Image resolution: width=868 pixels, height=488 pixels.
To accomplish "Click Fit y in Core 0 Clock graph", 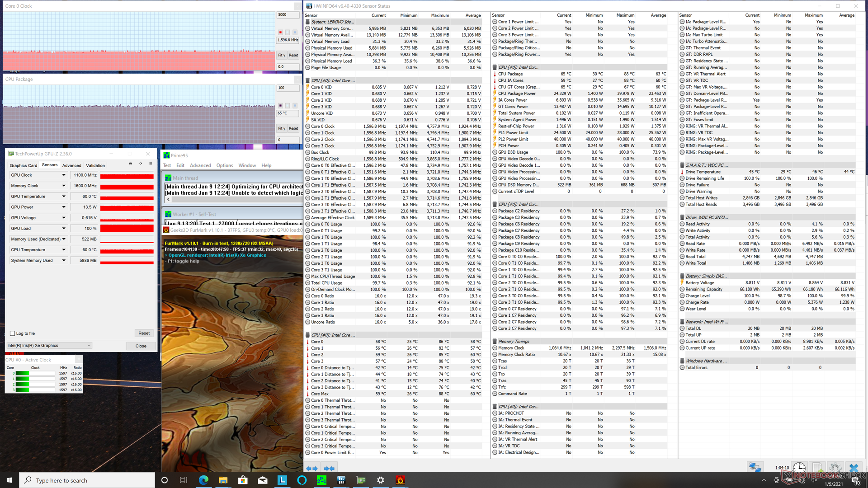I will [x=282, y=55].
